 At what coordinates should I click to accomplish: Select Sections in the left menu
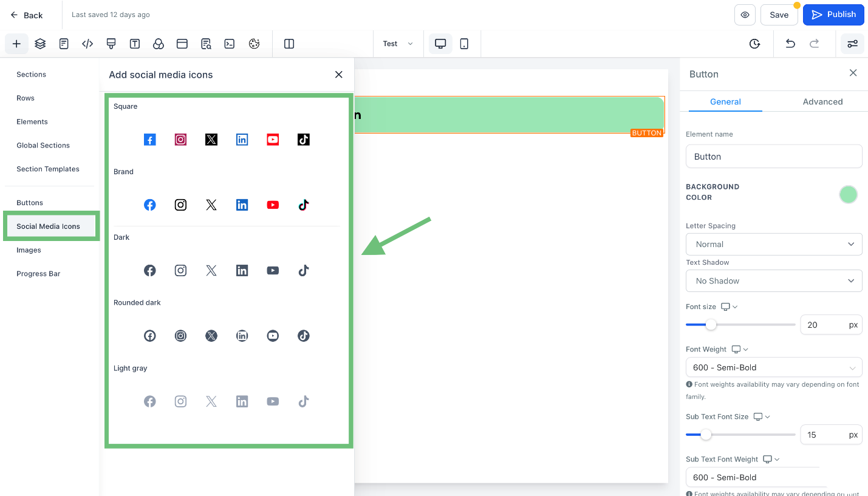[32, 74]
